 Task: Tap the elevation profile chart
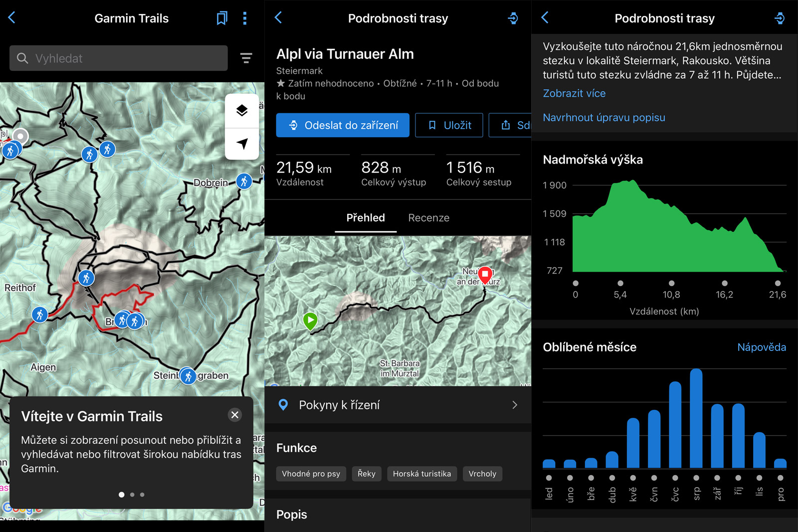[x=679, y=226]
